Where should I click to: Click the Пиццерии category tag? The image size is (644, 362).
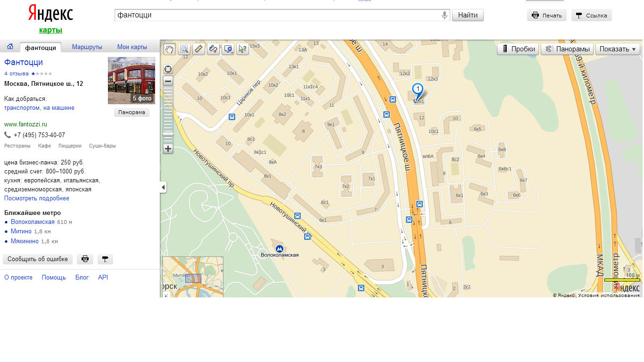click(70, 146)
